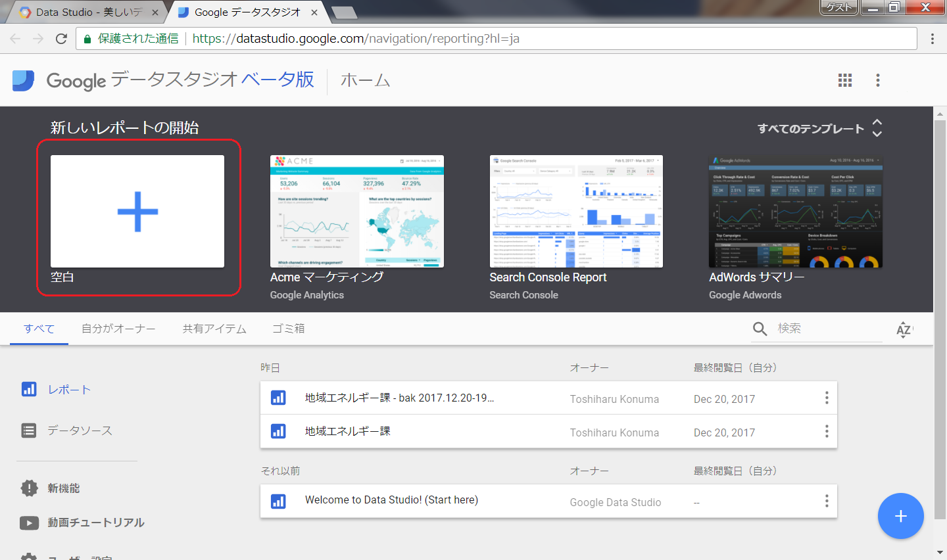The image size is (947, 560).
Task: Click the Google Data Studio owner text
Action: [616, 502]
